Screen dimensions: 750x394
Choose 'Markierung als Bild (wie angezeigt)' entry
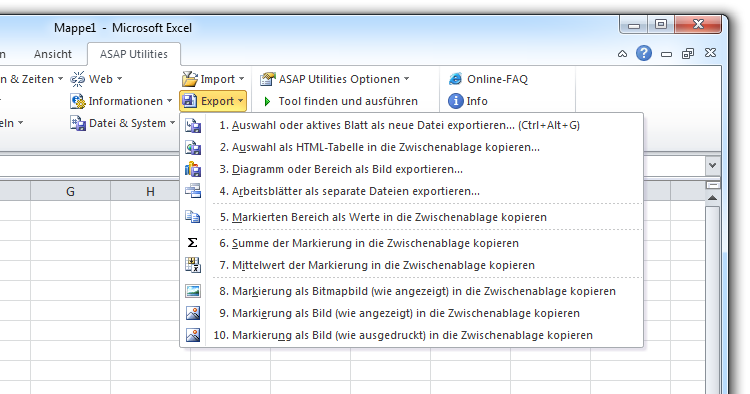[x=412, y=313]
